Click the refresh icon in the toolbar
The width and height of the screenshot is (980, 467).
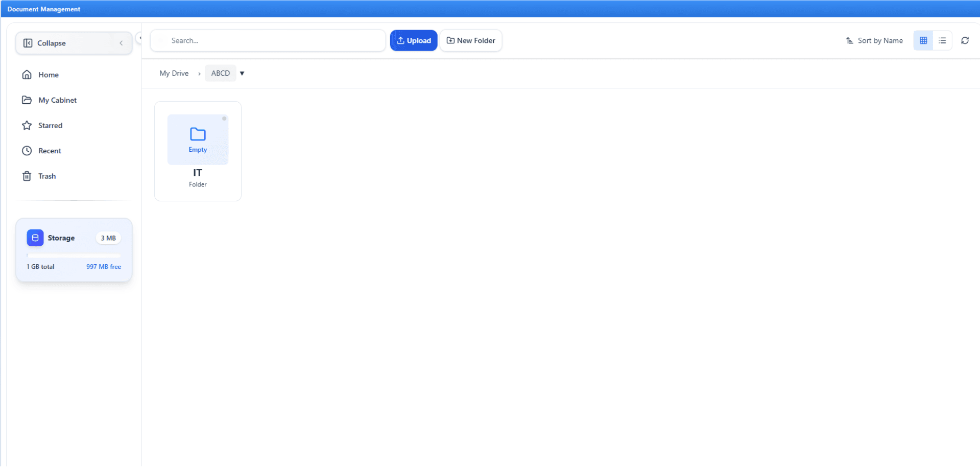tap(964, 40)
